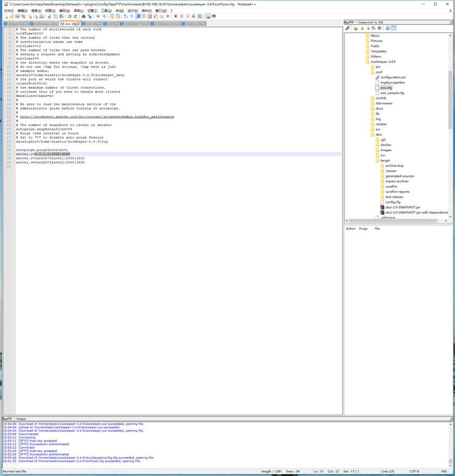Click Unix (LF) in status bar
455x476 pixels.
[x=387, y=471]
